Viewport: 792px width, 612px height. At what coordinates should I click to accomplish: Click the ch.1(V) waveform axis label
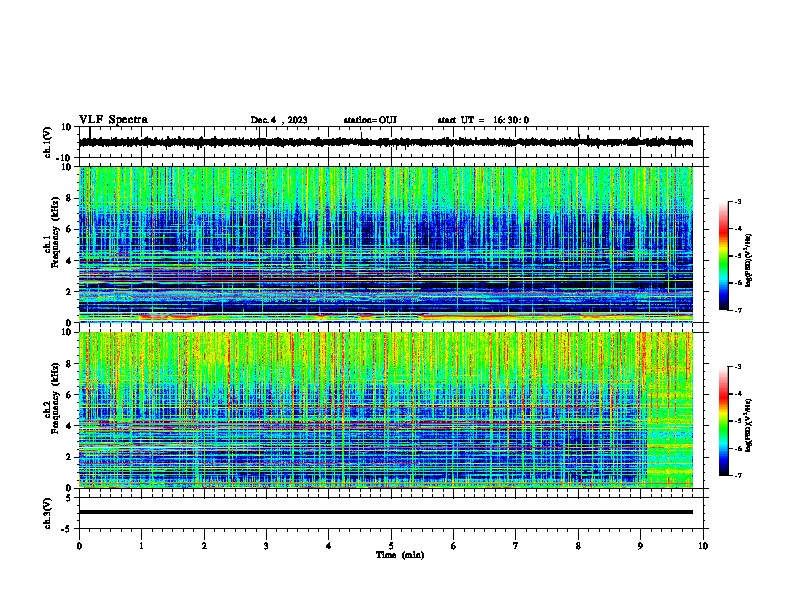coord(48,142)
